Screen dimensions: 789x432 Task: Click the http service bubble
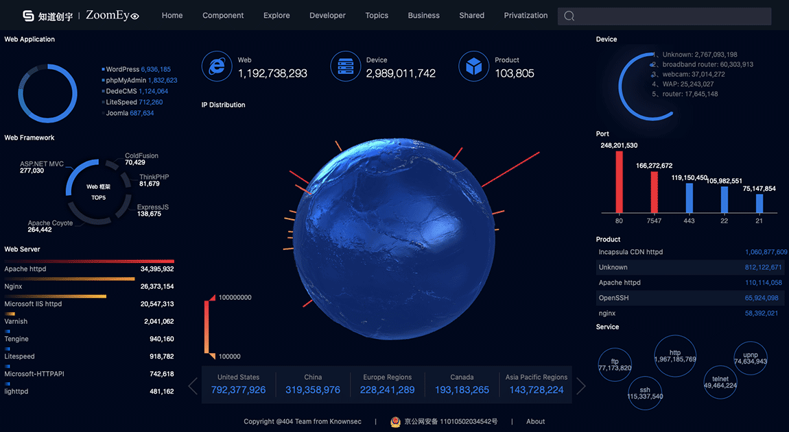pos(675,356)
